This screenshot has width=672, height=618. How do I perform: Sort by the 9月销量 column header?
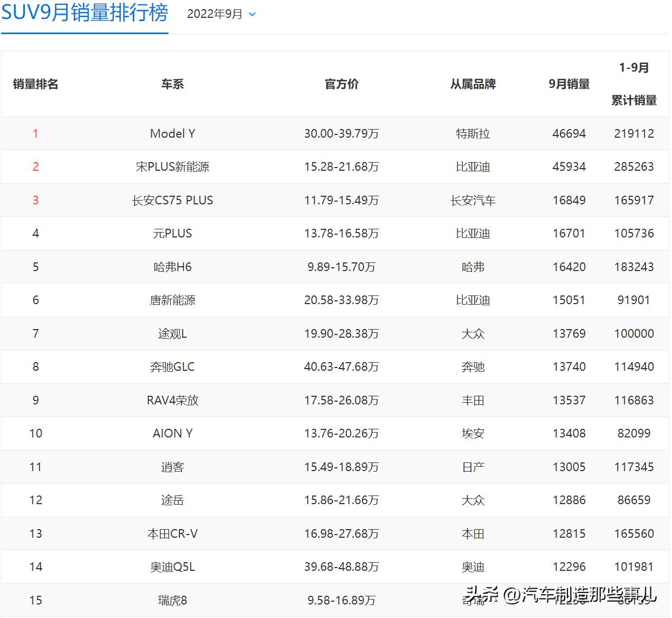(x=569, y=84)
